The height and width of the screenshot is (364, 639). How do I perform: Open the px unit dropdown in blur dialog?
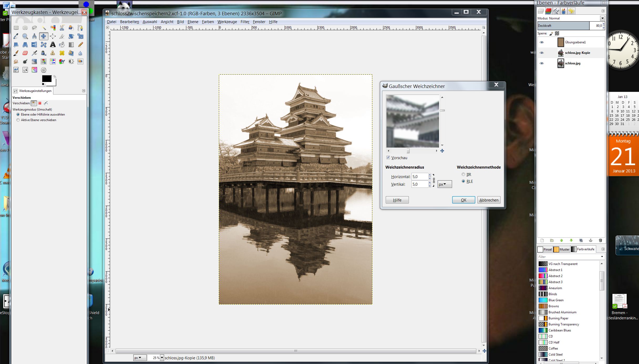(x=445, y=184)
